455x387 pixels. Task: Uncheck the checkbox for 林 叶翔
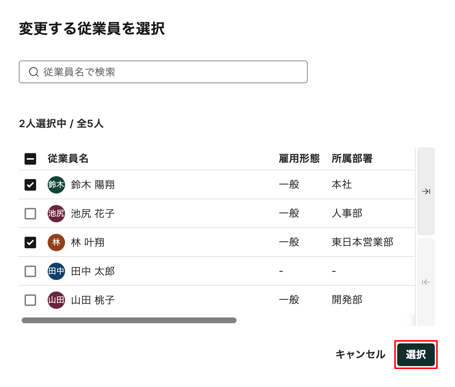pyautogui.click(x=30, y=242)
